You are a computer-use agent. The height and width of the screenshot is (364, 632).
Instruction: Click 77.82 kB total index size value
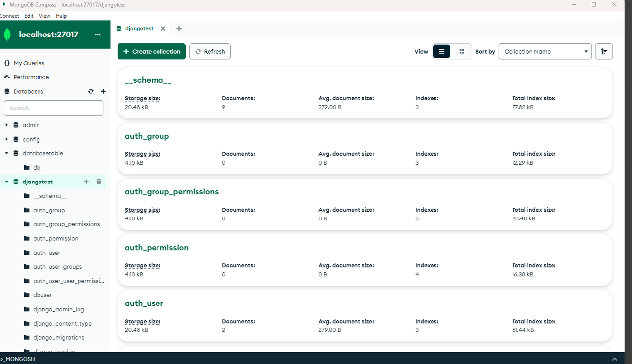click(523, 107)
